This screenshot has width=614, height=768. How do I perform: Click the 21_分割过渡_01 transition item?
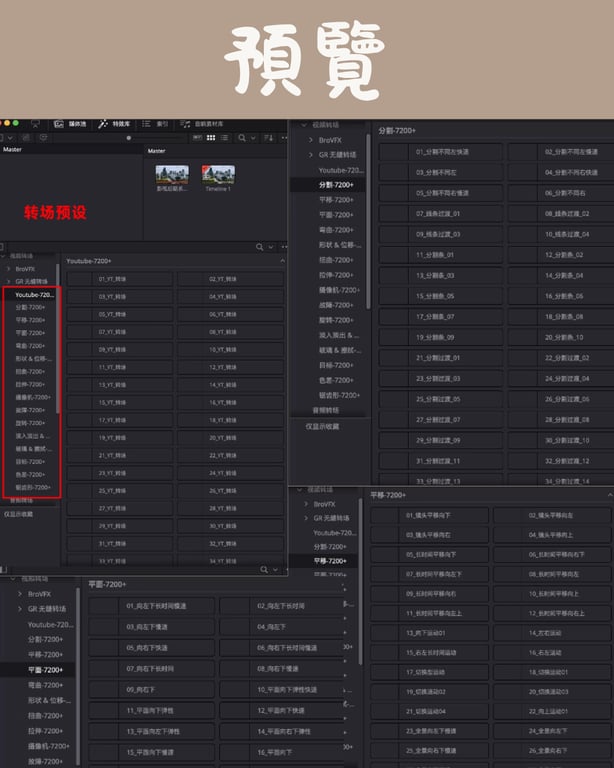(441, 358)
